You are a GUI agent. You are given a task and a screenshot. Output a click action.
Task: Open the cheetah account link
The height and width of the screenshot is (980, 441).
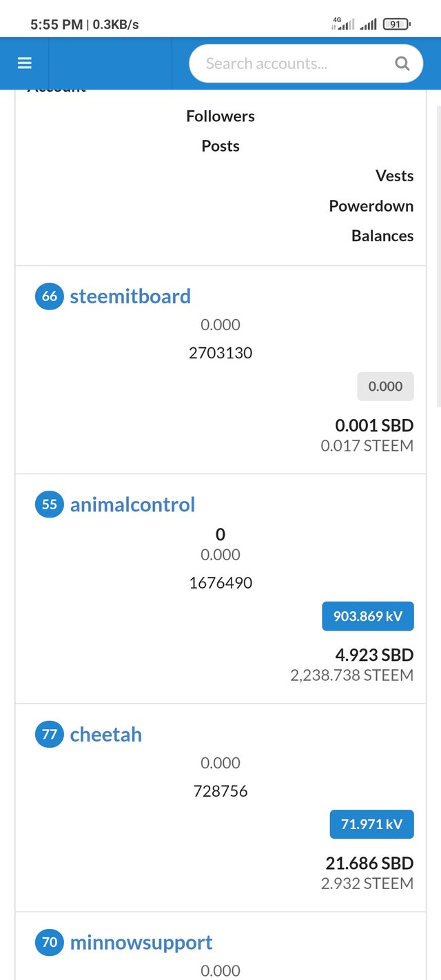106,734
